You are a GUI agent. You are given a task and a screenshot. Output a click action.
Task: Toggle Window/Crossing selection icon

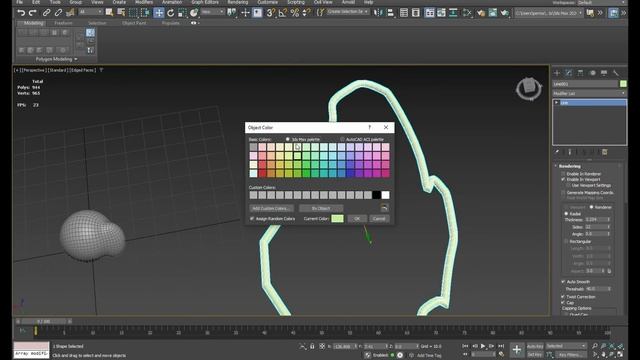point(145,13)
